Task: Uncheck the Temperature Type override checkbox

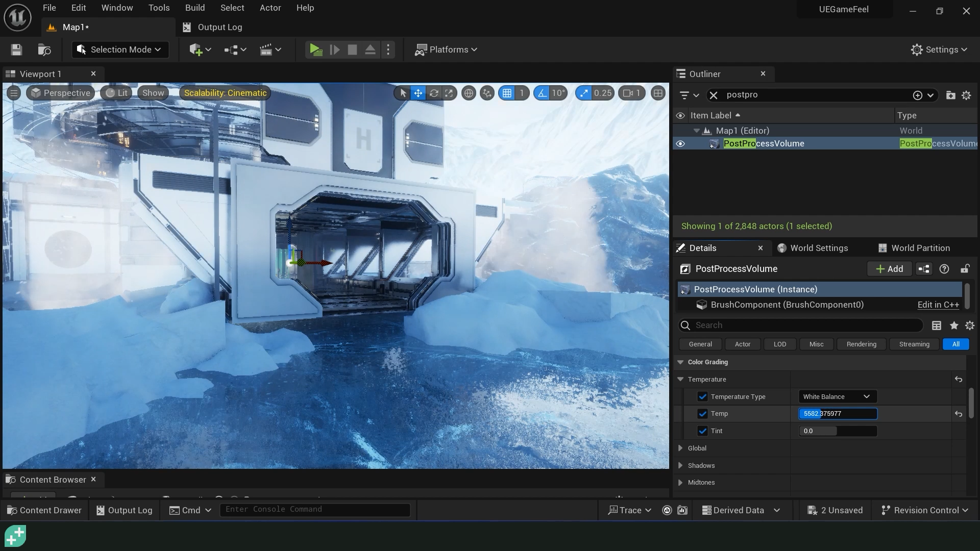Action: [x=702, y=396]
